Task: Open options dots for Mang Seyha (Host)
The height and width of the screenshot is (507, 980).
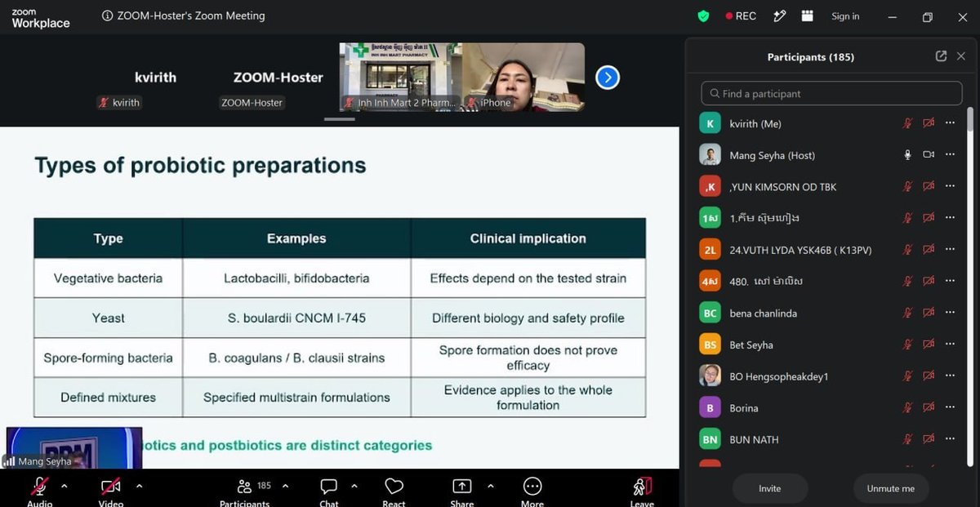Action: point(950,154)
